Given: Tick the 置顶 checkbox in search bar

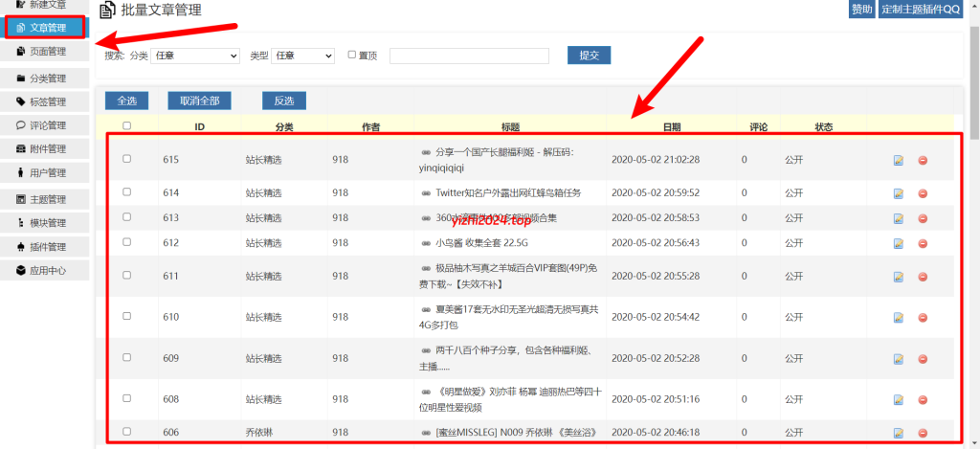Looking at the screenshot, I should click(352, 56).
